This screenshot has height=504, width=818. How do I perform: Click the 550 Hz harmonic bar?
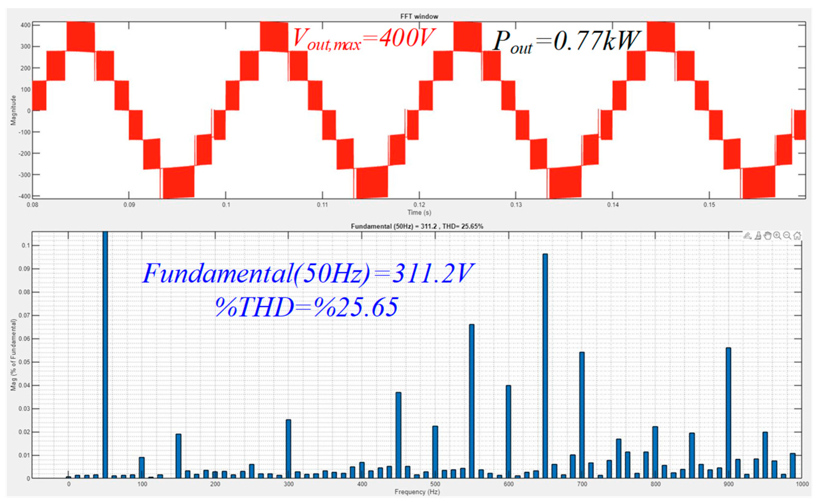tap(472, 400)
